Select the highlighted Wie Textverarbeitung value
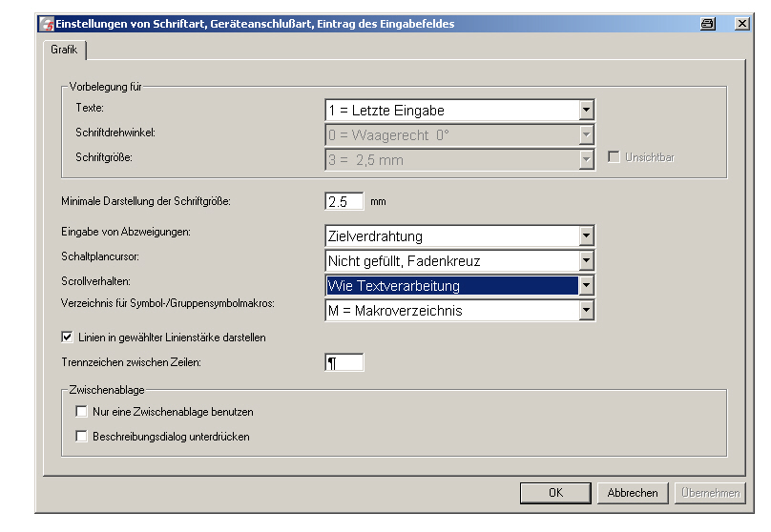 point(452,285)
